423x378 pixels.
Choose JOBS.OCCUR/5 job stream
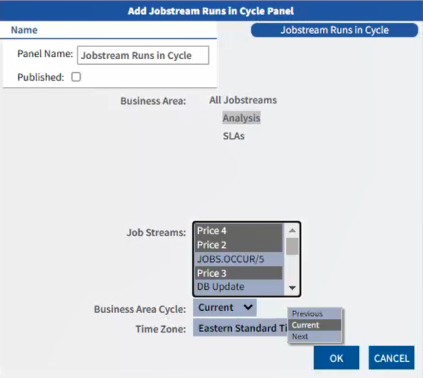click(x=239, y=259)
